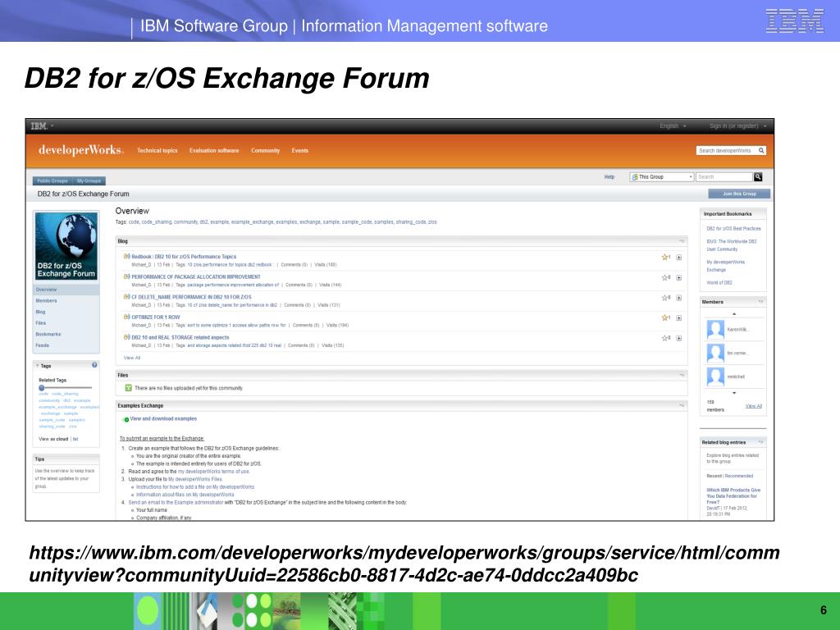Click the Search developerWorks input field
Screen dimensions: 840x630
tap(727, 151)
